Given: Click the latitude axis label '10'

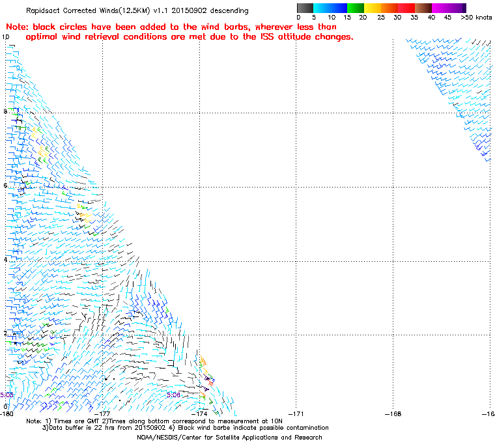Looking at the screenshot, I should pos(6,37).
